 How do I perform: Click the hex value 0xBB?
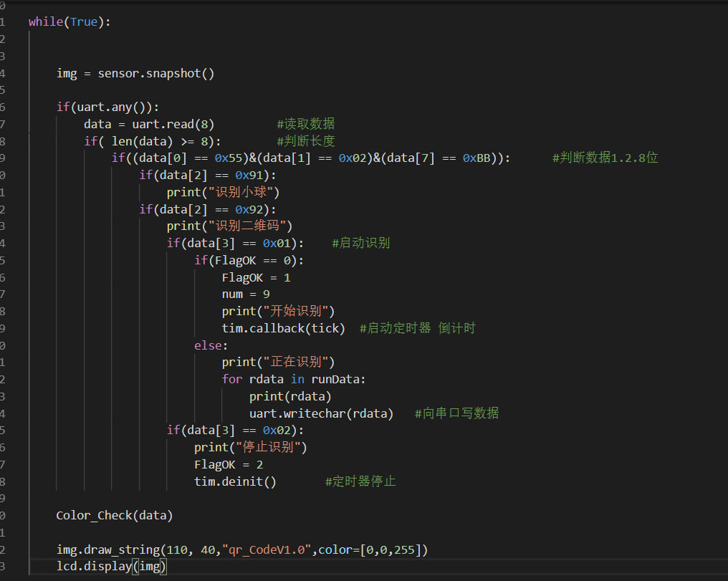[x=476, y=158]
